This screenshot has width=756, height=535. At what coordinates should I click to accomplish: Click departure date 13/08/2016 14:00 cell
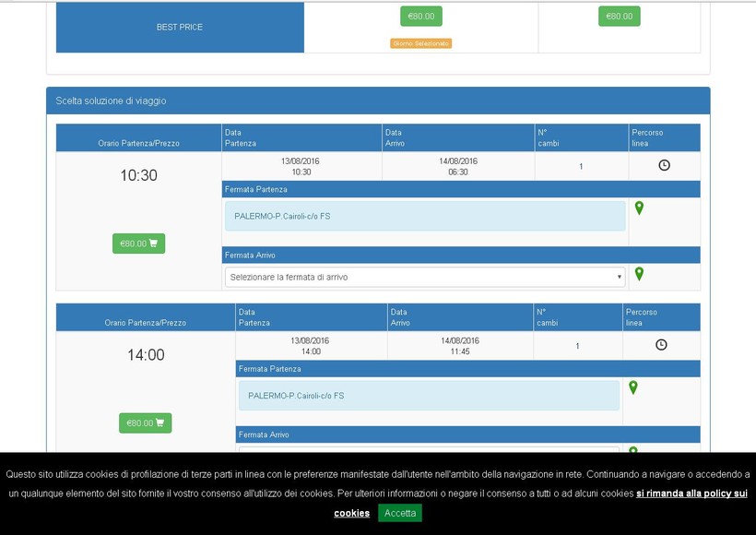[311, 346]
